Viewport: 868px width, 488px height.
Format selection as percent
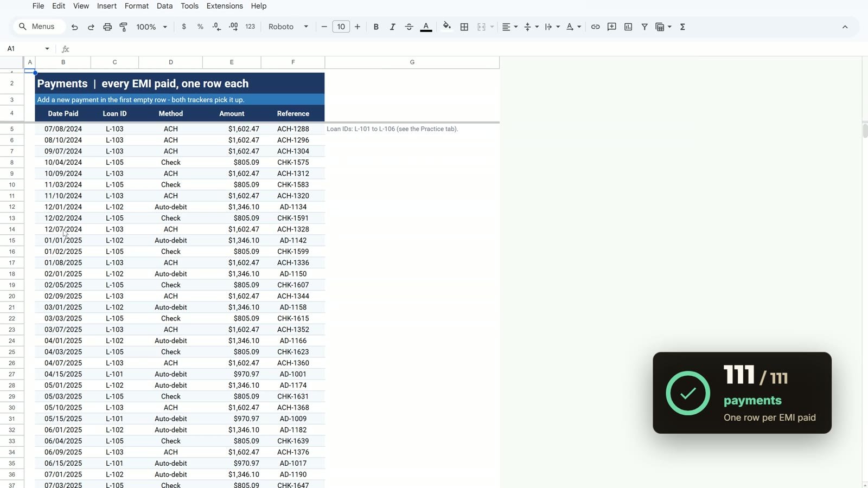click(x=200, y=27)
